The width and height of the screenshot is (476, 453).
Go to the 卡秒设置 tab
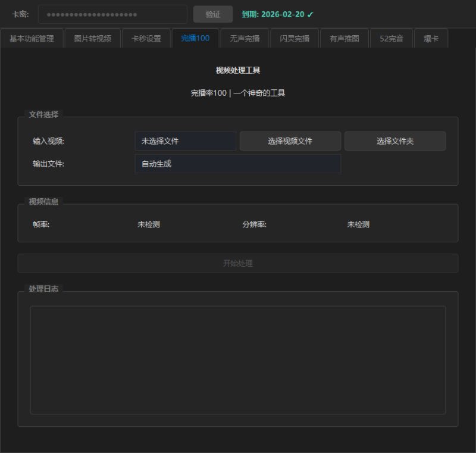tap(146, 39)
